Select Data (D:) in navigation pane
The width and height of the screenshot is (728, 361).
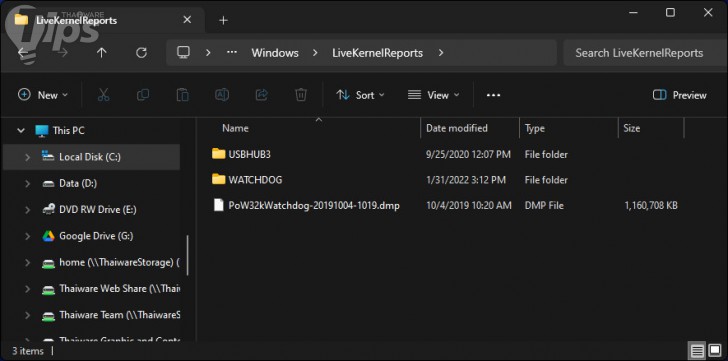(x=78, y=183)
